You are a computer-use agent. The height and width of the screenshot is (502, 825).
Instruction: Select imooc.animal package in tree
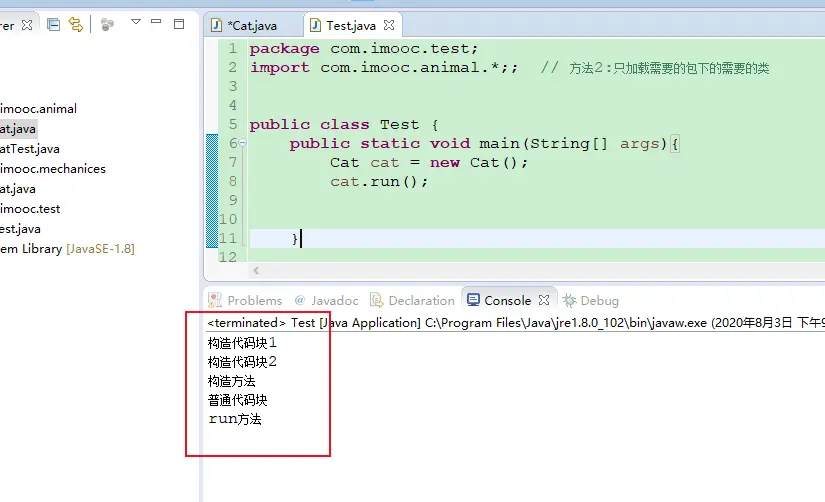[x=38, y=109]
